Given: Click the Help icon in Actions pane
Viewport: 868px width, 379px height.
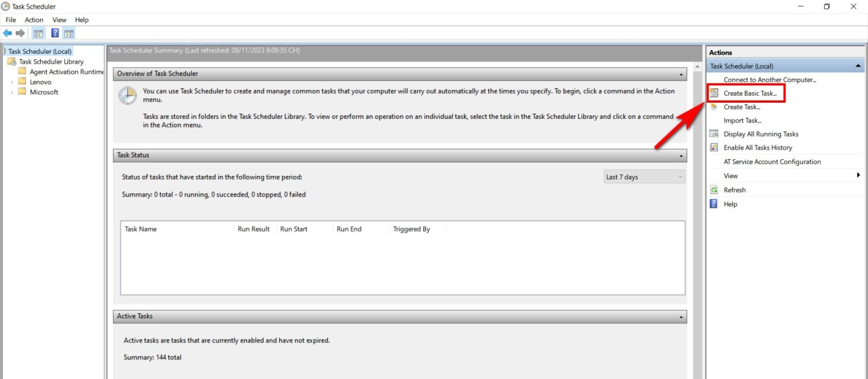Looking at the screenshot, I should [x=714, y=204].
